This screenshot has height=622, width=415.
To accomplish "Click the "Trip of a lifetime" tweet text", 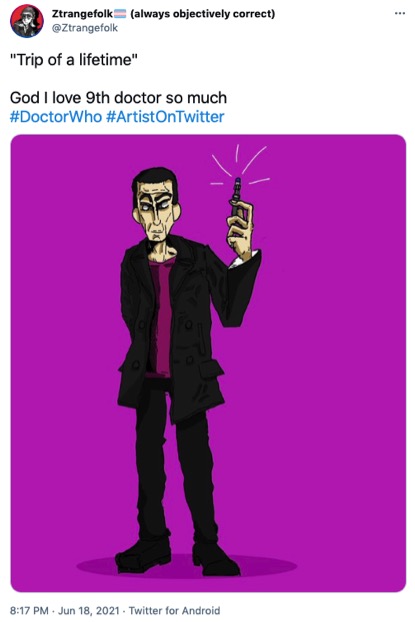I will (x=74, y=60).
